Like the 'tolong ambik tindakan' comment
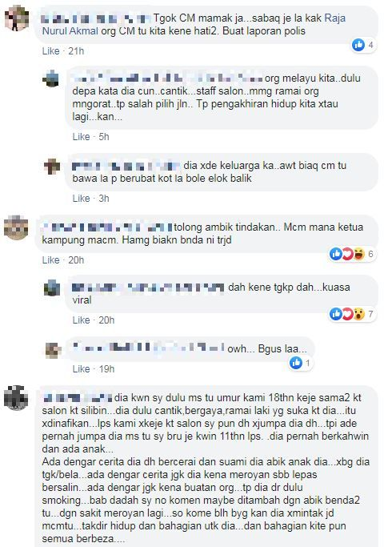 pos(51,260)
